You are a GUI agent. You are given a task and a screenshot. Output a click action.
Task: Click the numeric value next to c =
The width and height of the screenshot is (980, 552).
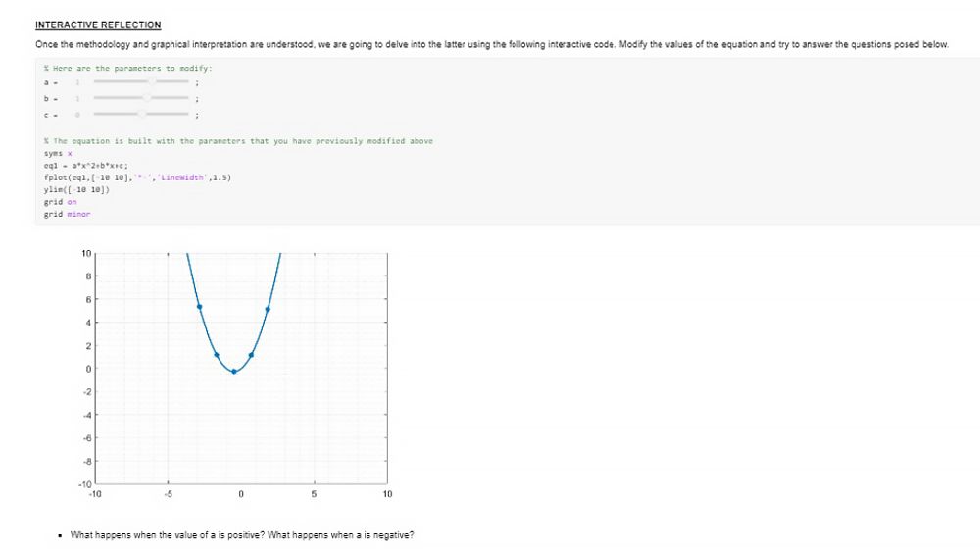(77, 115)
